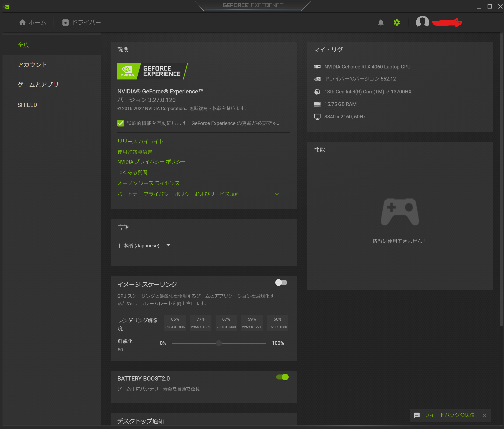
Task: Open オープン ソース ライセンス link
Action: pos(149,183)
